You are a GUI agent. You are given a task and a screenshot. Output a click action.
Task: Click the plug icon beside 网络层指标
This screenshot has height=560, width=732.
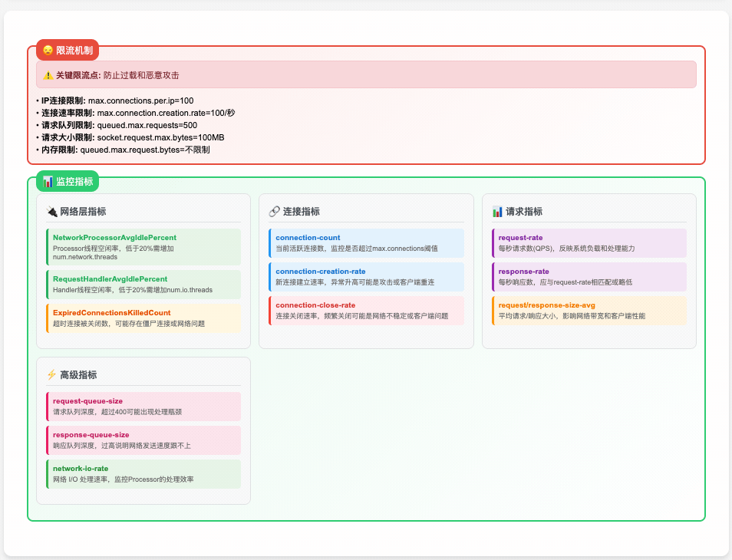coord(51,212)
